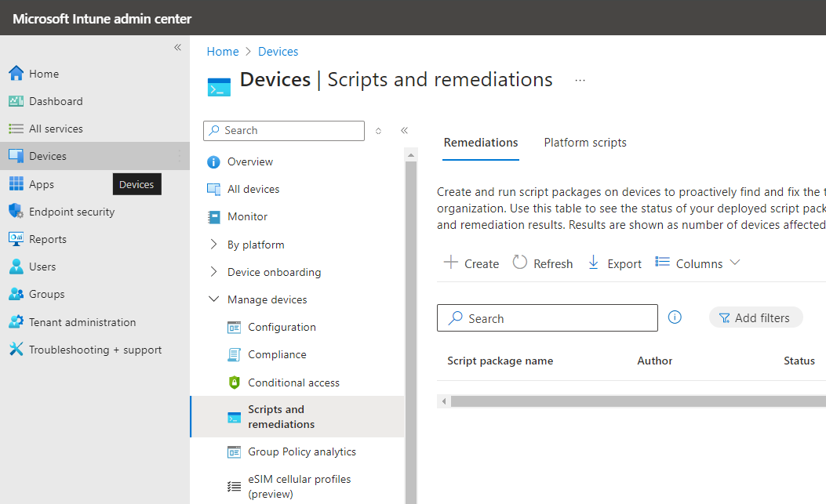The height and width of the screenshot is (504, 826).
Task: Create a new script package
Action: [x=471, y=263]
